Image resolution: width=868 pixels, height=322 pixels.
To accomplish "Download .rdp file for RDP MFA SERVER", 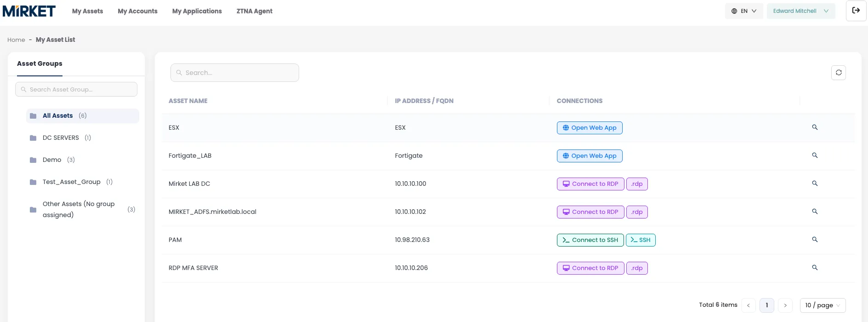I will click(637, 268).
